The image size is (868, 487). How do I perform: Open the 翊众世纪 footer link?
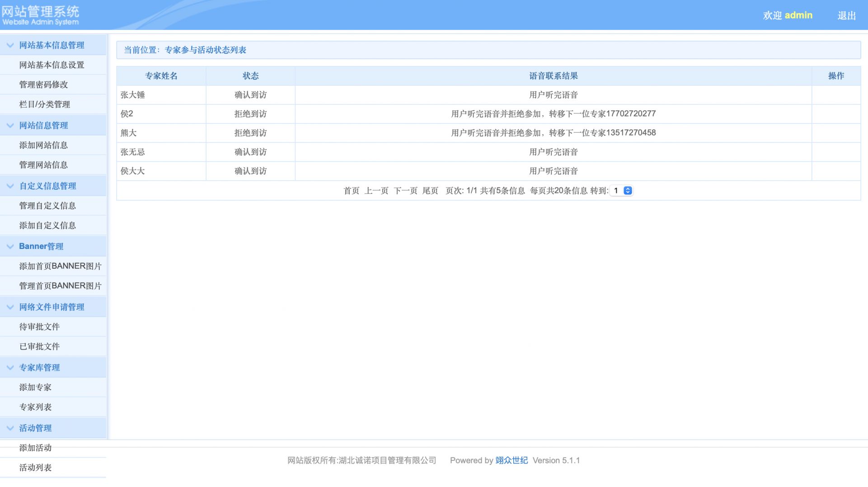click(511, 460)
